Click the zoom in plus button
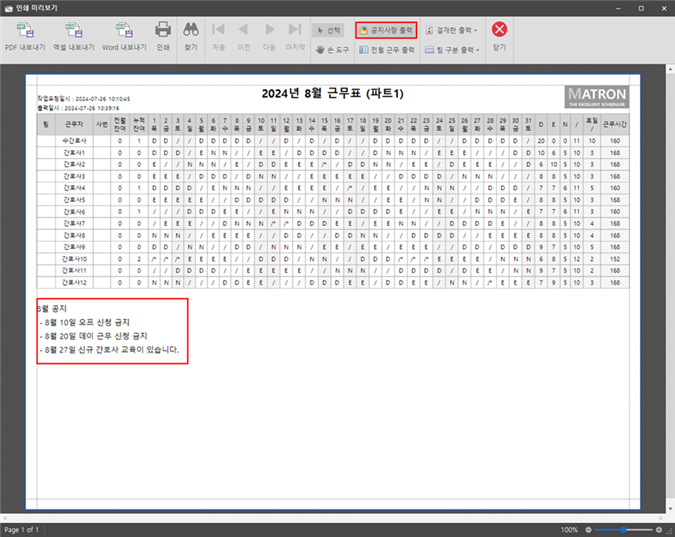Viewport: 675px width, 537px height. (659, 529)
